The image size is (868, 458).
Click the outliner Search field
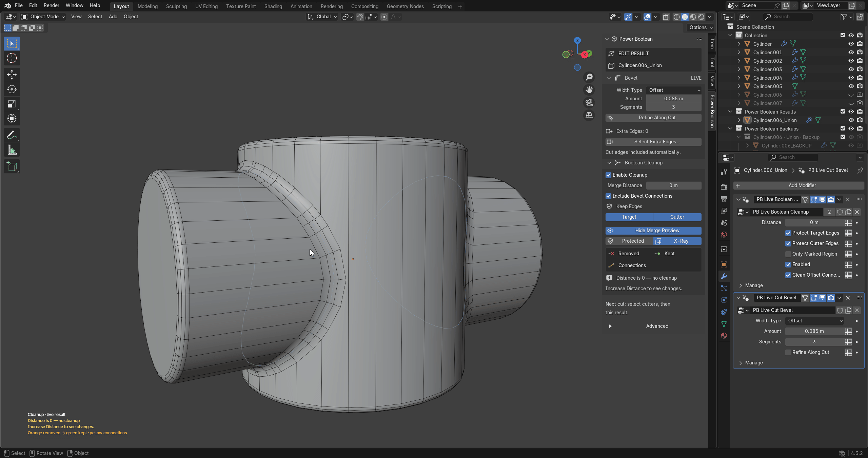click(788, 17)
